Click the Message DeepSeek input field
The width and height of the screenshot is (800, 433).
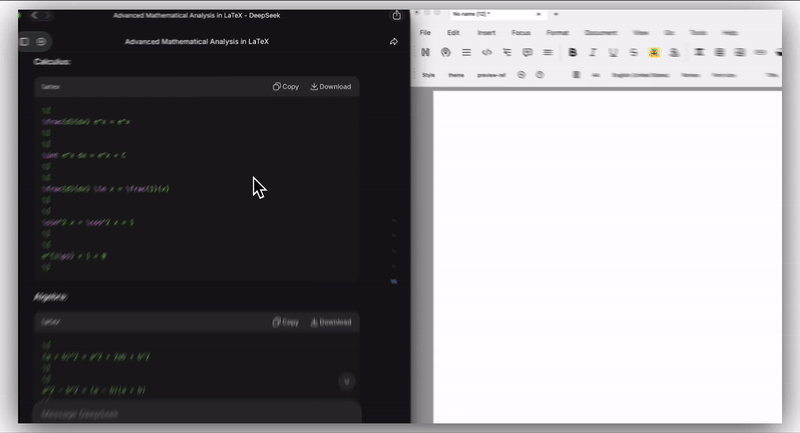[190, 413]
